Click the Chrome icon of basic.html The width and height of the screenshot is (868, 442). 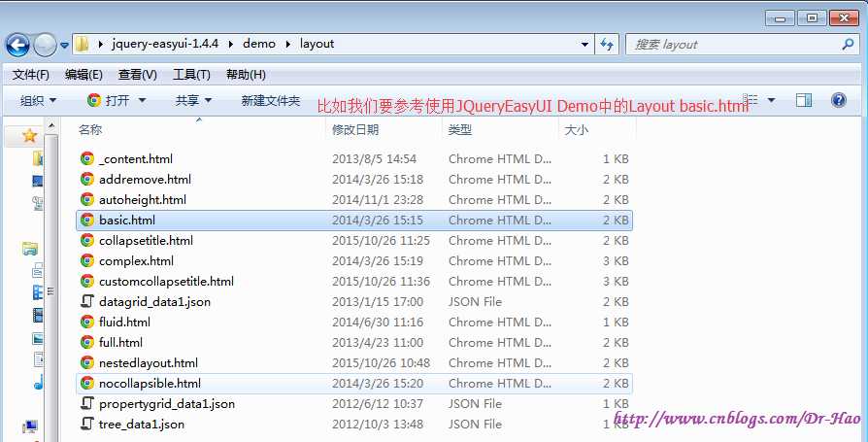pos(87,221)
